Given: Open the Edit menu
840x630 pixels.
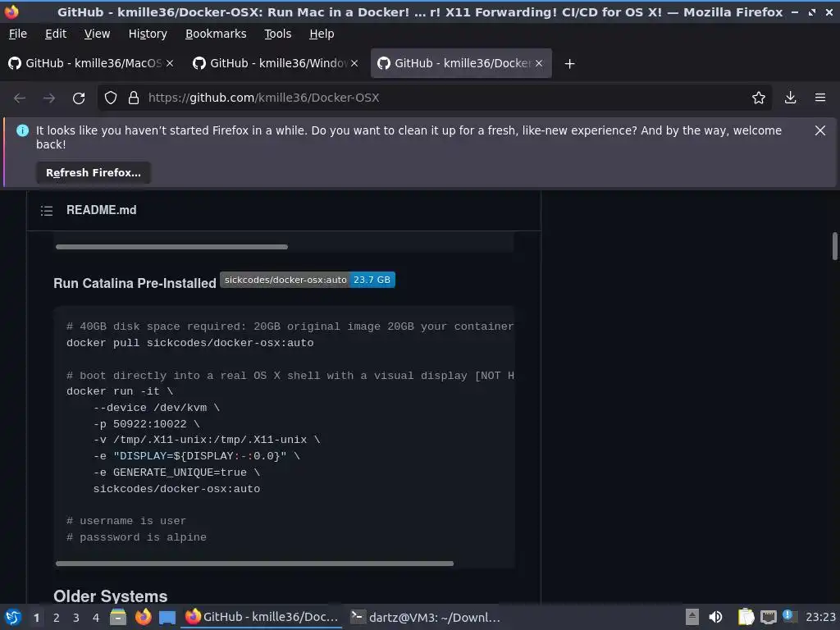Looking at the screenshot, I should (56, 34).
